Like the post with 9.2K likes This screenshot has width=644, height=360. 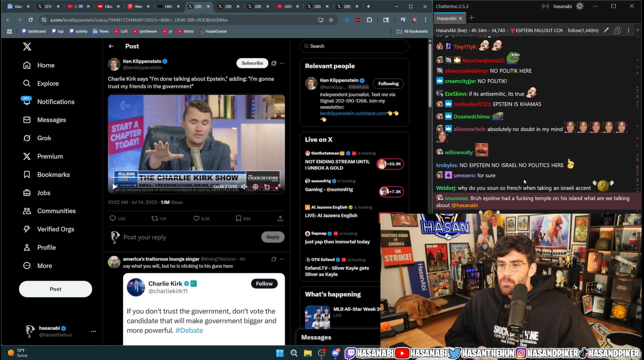201,218
